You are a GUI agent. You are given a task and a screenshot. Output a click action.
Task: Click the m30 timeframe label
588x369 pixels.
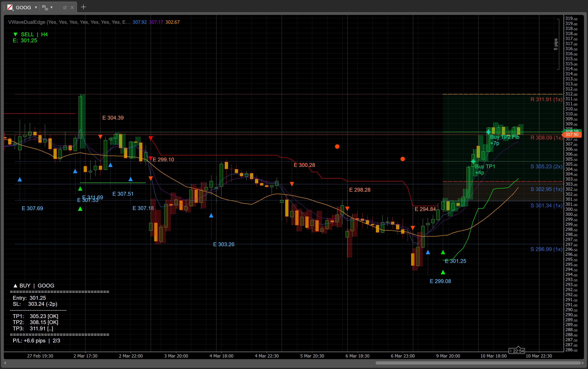45,8
